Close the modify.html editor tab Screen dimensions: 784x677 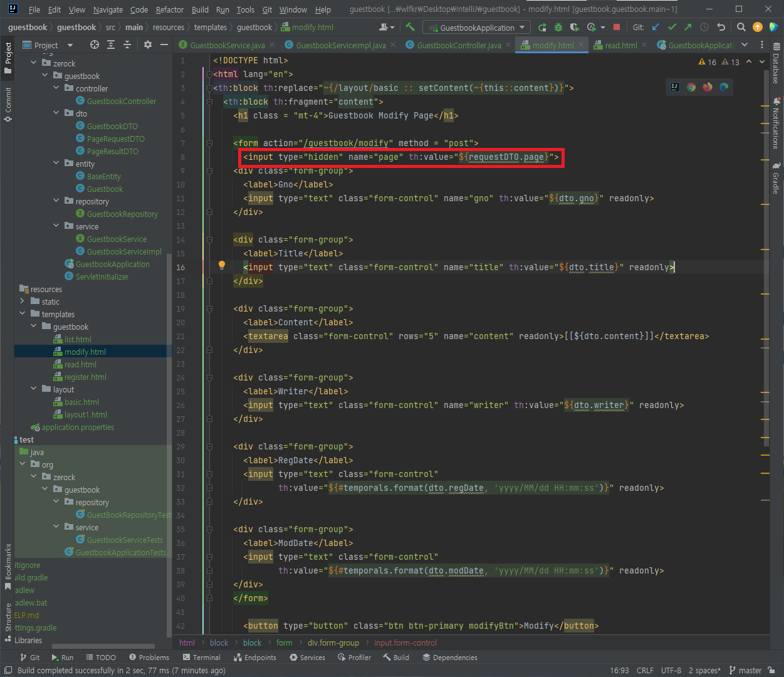click(581, 45)
